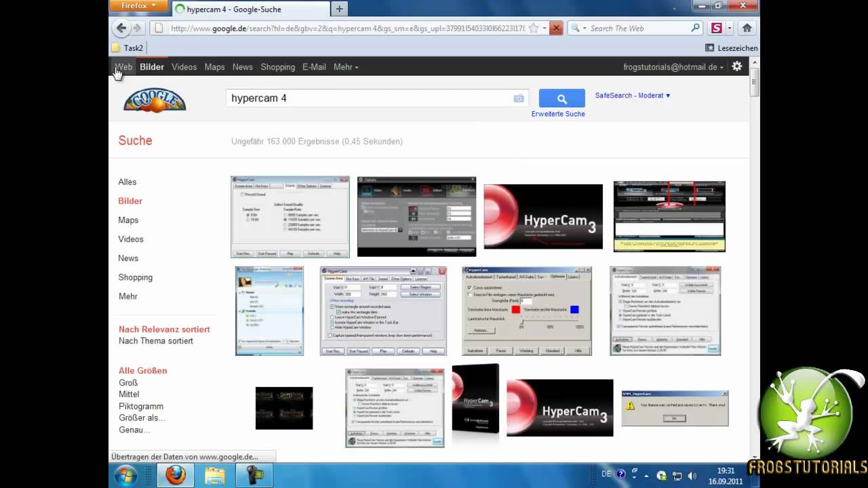Click the Google holiday logo
The height and width of the screenshot is (488, 868).
tap(155, 100)
